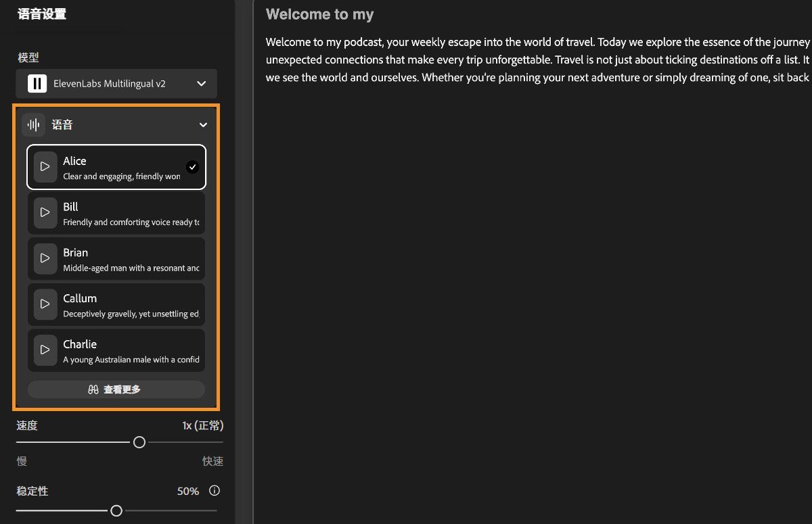Select the Bill voice option
This screenshot has width=812, height=524.
coord(129,212)
